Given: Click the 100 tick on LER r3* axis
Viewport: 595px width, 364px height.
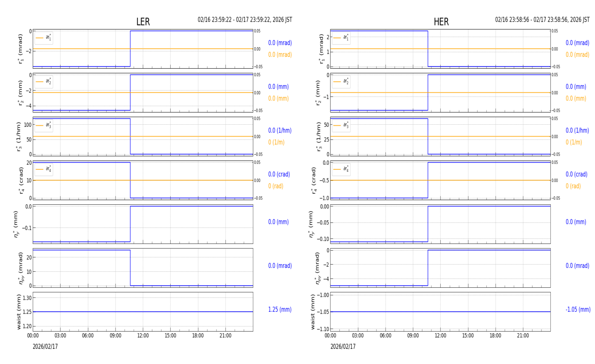Looking at the screenshot, I should (28, 125).
